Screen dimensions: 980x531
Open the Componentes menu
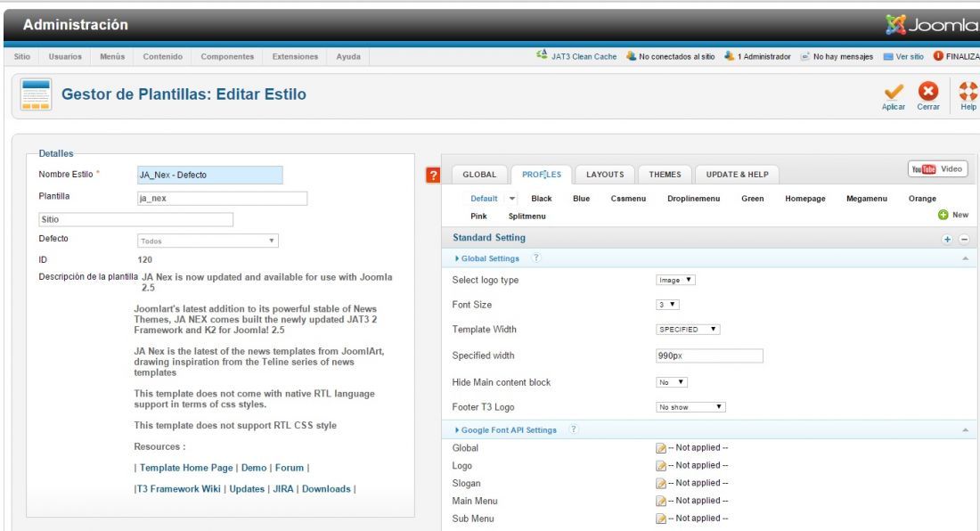point(227,56)
